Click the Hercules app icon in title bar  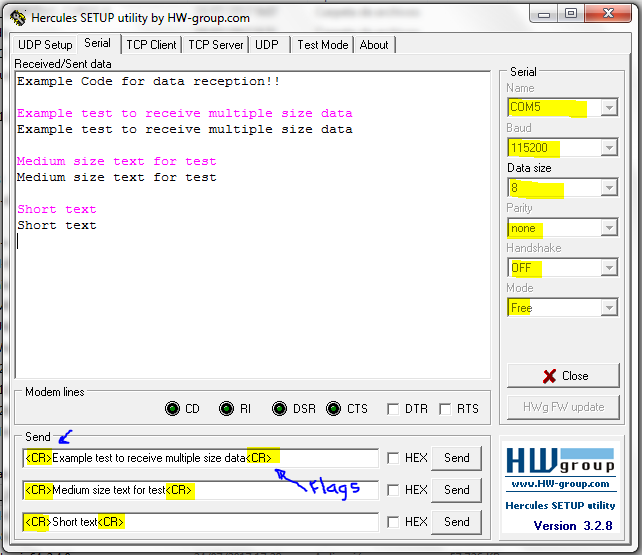(18, 18)
